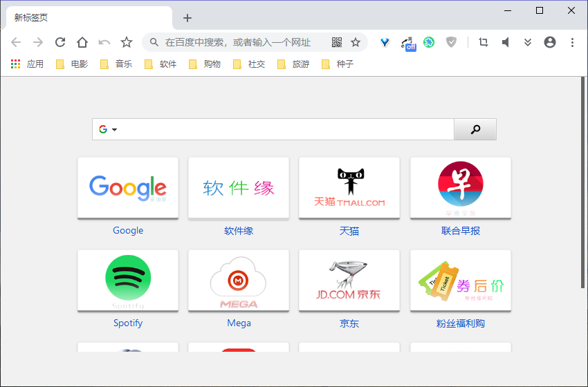Open the 联合早报 red circle logo tile

461,188
